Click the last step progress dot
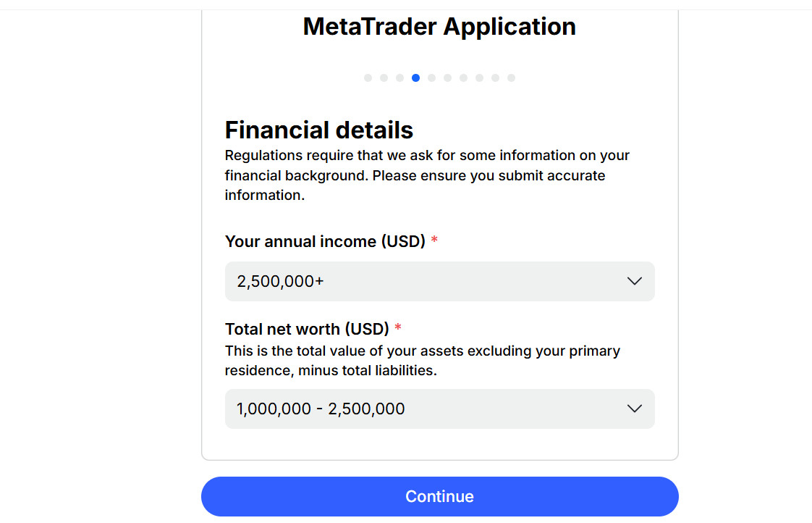The image size is (812, 523). coord(511,78)
